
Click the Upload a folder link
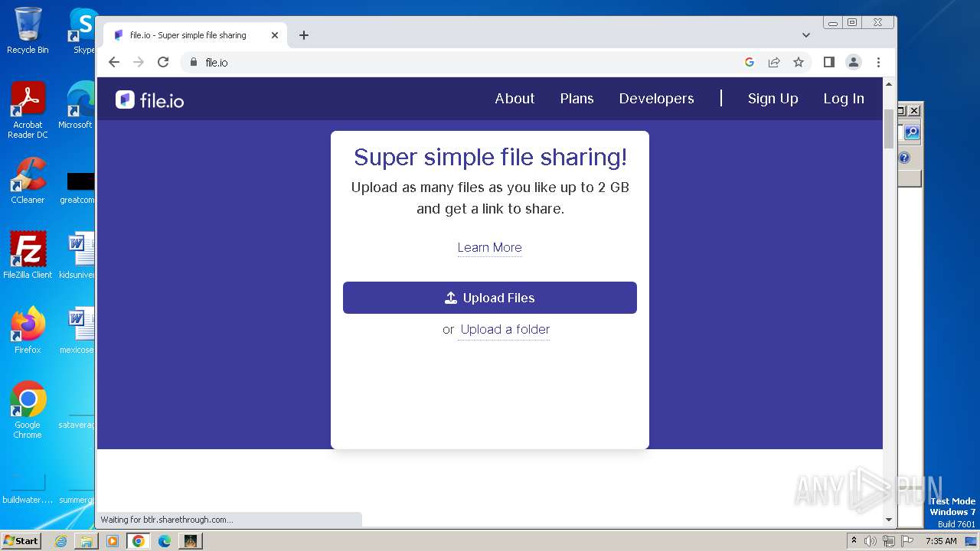pos(505,330)
